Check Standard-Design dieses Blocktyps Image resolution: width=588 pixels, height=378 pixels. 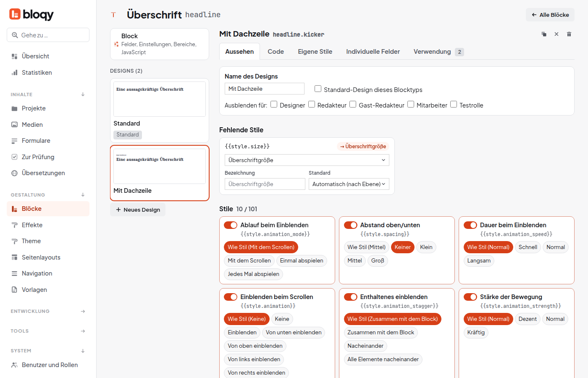click(318, 89)
